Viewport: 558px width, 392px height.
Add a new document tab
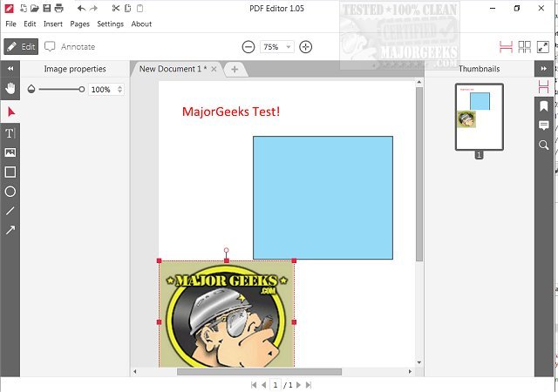(x=235, y=69)
